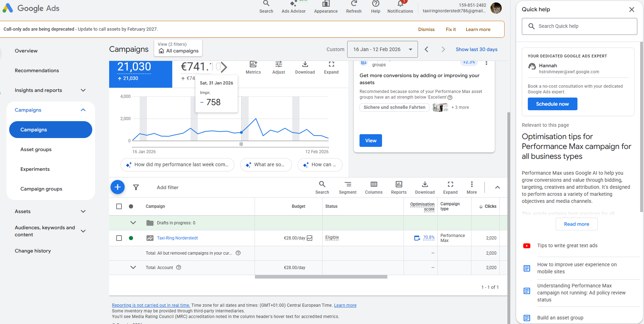Image resolution: width=644 pixels, height=324 pixels.
Task: Tick the select-all campaigns header checkbox
Action: [119, 206]
